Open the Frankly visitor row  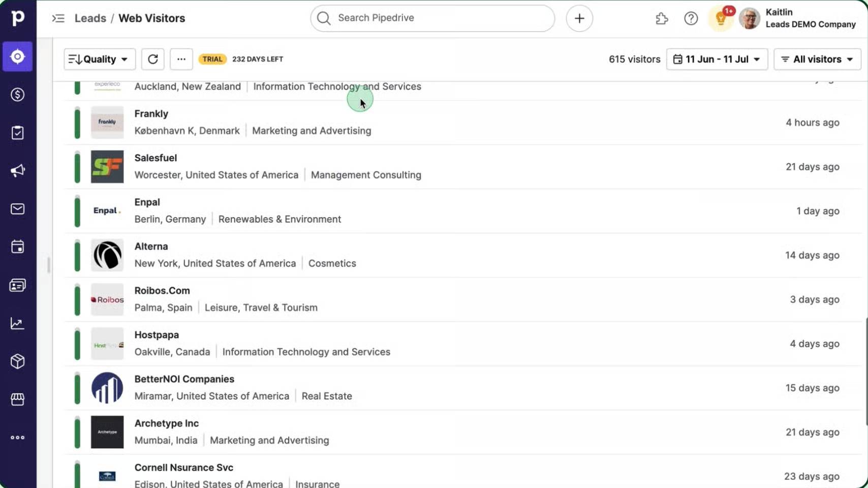point(463,123)
